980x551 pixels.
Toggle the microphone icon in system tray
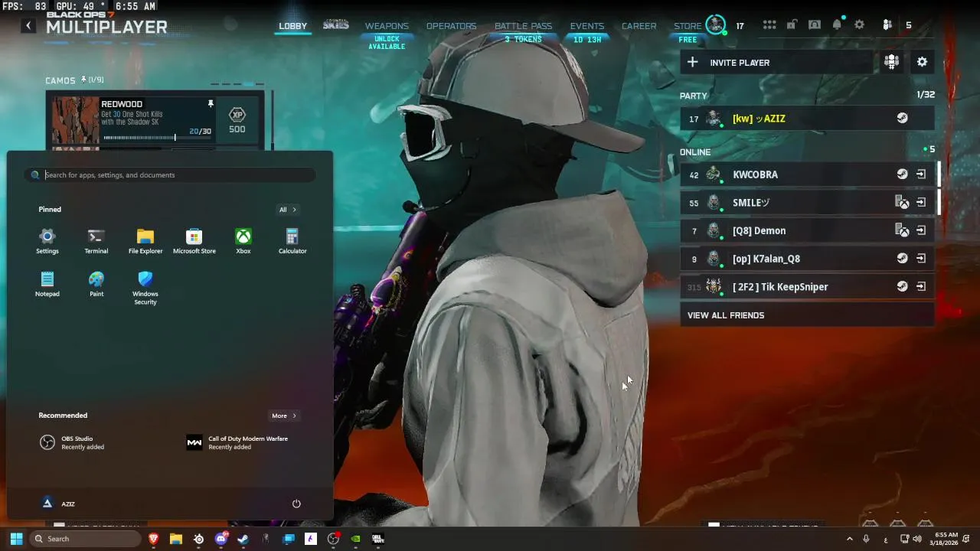coord(866,539)
